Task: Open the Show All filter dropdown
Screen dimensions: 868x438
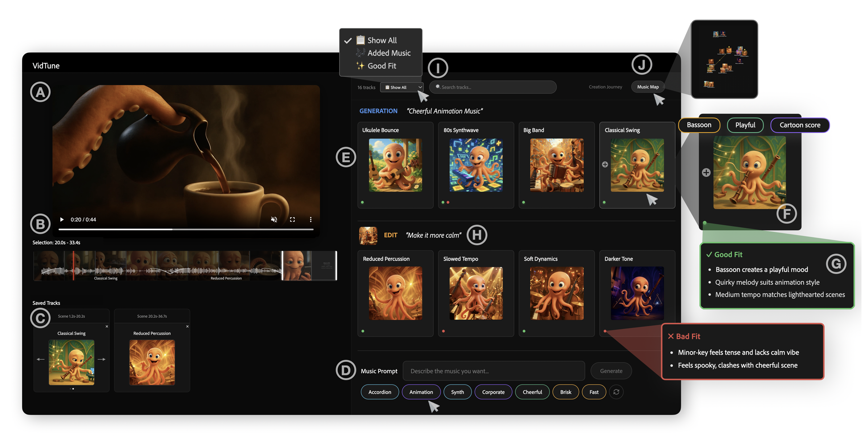Action: 402,87
